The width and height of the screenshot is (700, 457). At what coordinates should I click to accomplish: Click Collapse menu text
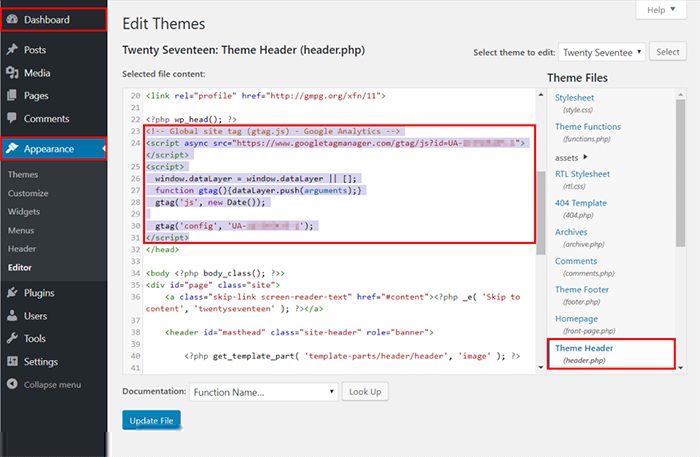pos(52,385)
